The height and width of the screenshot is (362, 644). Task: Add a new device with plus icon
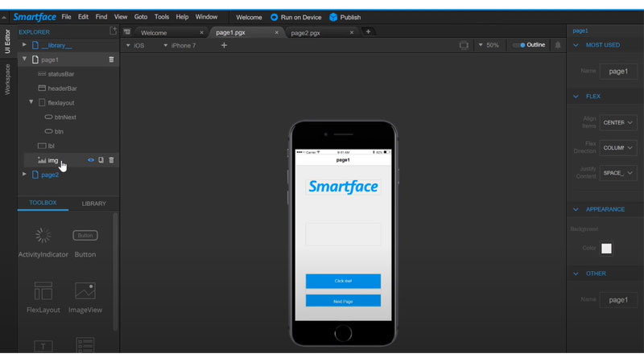[x=224, y=45]
